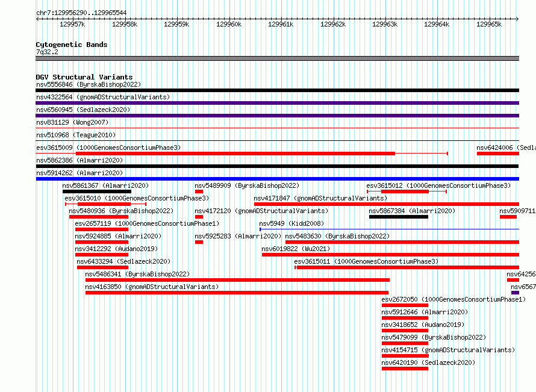Click the red bar under nsv6019822
The width and height of the screenshot is (536, 392).
(x=390, y=255)
